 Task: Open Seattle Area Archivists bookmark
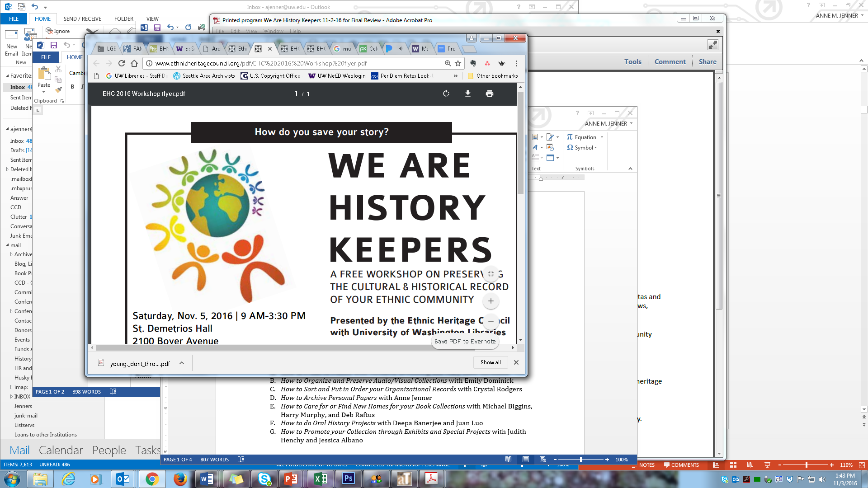(x=204, y=76)
